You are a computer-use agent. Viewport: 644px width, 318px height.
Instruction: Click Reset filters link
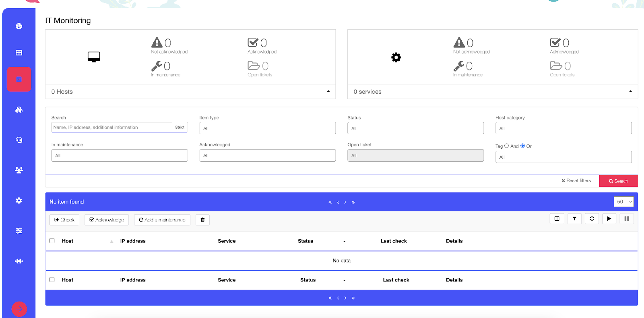(x=576, y=181)
